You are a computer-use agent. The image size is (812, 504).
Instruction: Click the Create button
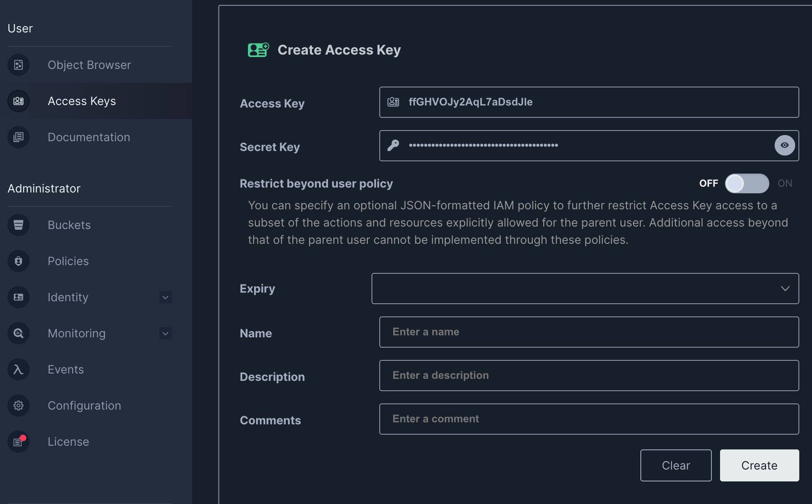tap(759, 465)
